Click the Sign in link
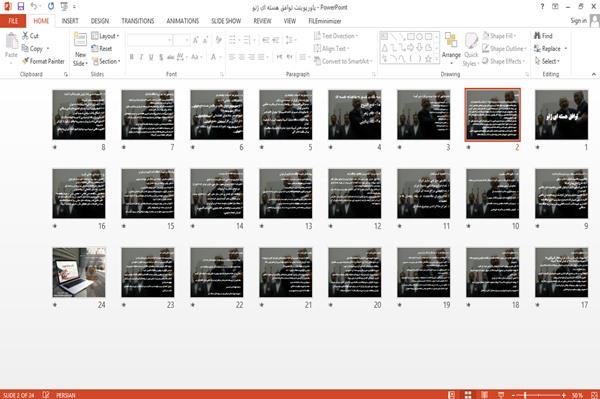This screenshot has width=600, height=399. 578,21
